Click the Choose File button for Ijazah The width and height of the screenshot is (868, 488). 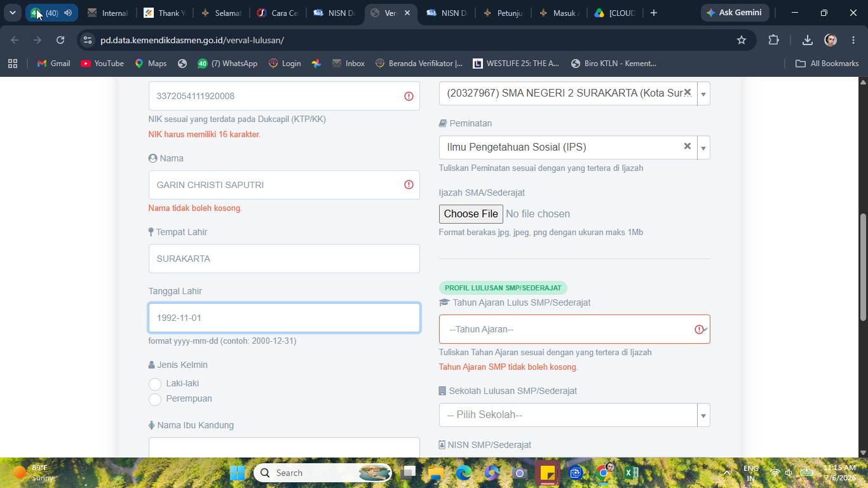pyautogui.click(x=471, y=213)
